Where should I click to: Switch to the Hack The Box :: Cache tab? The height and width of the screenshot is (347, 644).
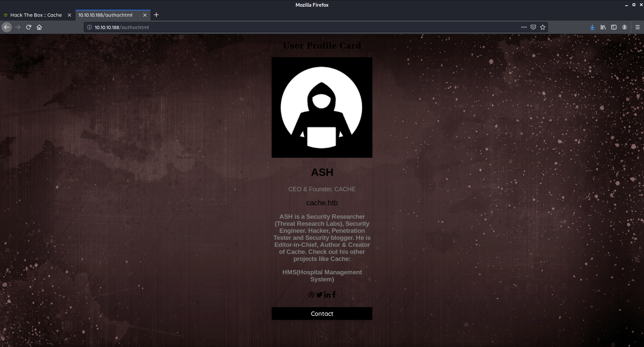click(35, 15)
